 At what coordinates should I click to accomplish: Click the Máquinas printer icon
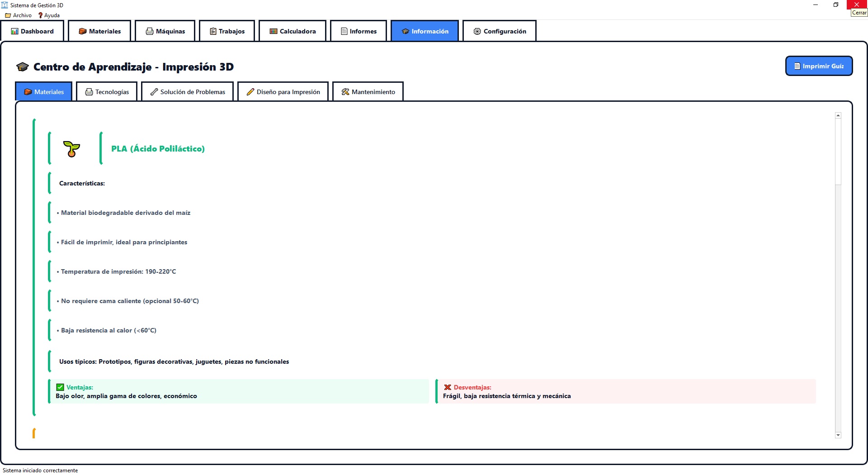150,31
